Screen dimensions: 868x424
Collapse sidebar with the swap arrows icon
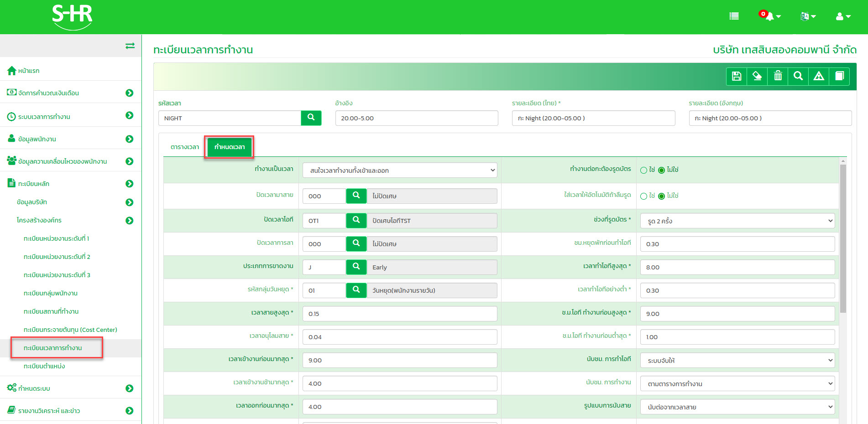click(x=130, y=46)
